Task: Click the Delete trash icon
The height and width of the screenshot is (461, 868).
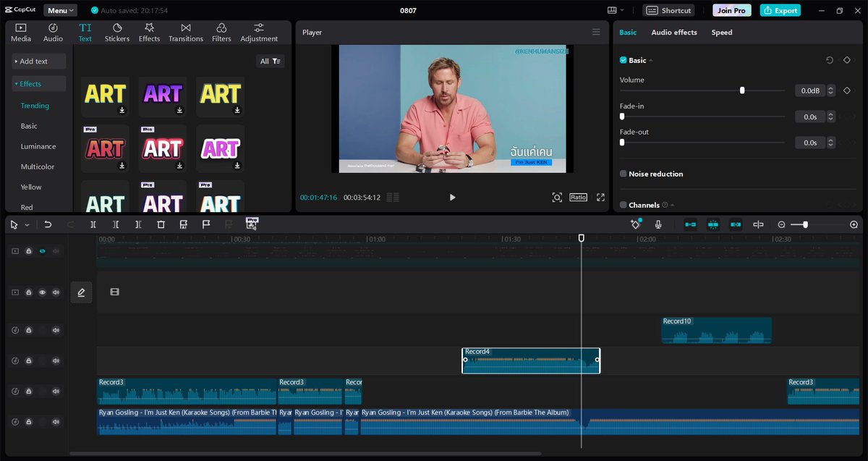Action: pyautogui.click(x=161, y=225)
